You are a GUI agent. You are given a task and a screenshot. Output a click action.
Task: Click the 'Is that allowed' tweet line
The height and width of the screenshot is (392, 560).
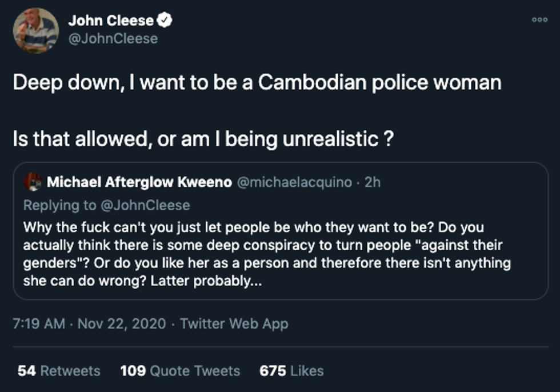[x=203, y=139]
